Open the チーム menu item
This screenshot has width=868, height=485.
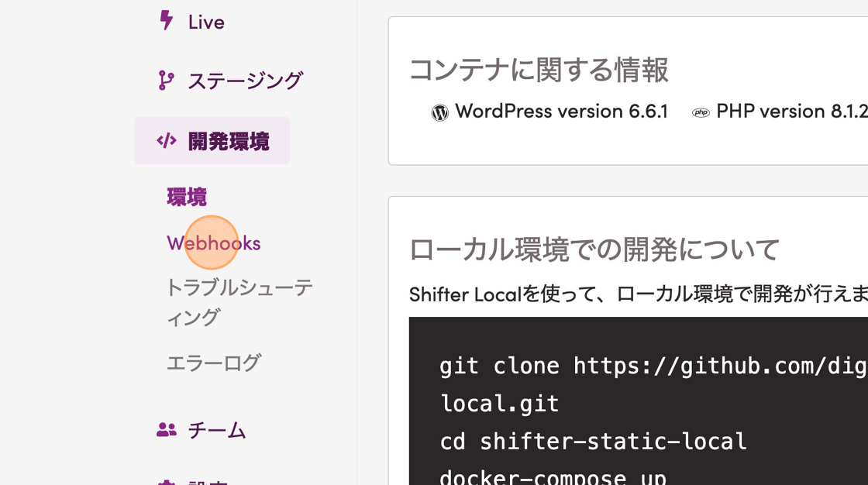coord(216,430)
